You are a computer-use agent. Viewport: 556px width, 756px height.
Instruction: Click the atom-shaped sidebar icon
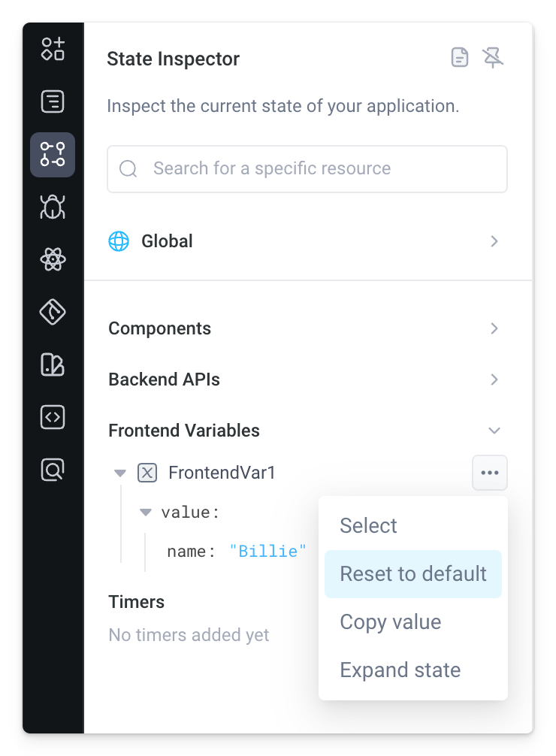click(x=52, y=259)
